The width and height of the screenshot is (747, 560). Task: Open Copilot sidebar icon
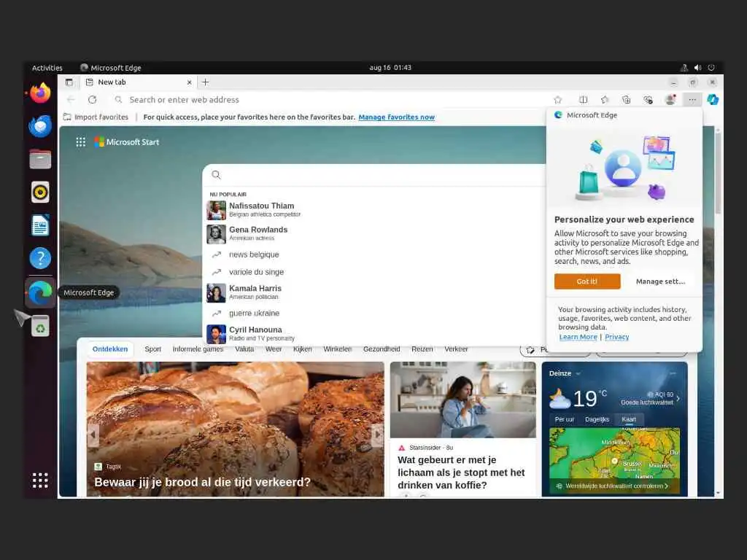[713, 99]
